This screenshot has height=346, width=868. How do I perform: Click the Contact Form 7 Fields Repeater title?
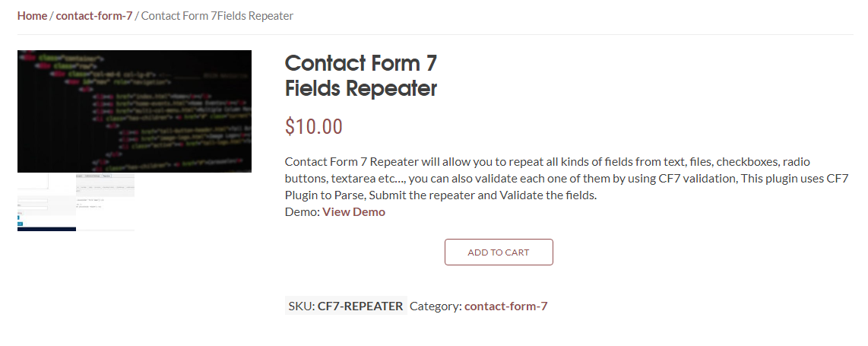point(361,75)
